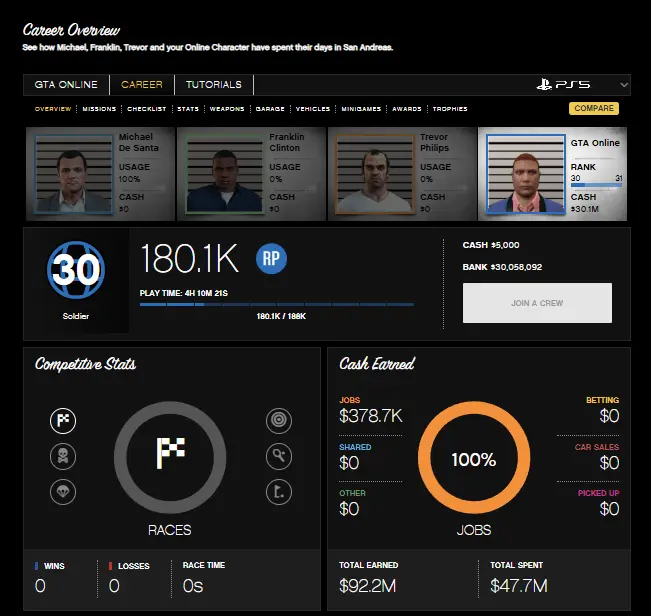Click the CAR SALES $0 cash entry
651x616 pixels.
tap(597, 457)
